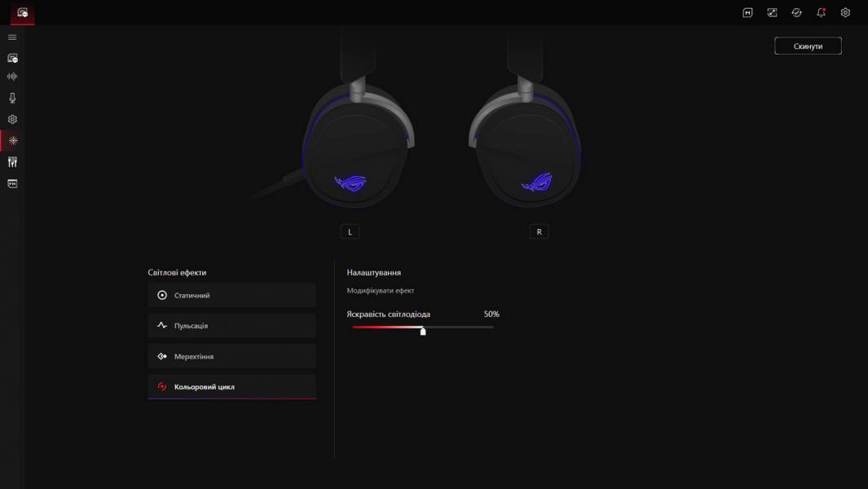Click the icon between the H and update icons
The image size is (868, 489).
click(x=772, y=12)
